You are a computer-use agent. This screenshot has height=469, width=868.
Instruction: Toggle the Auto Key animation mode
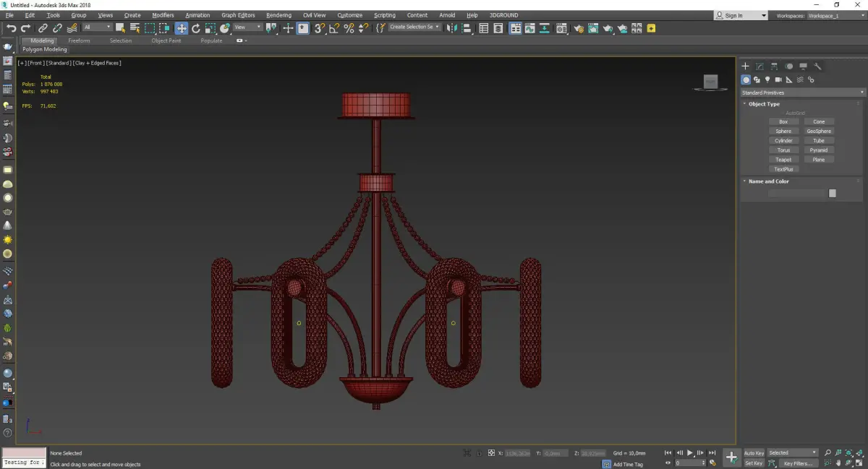[x=754, y=453]
